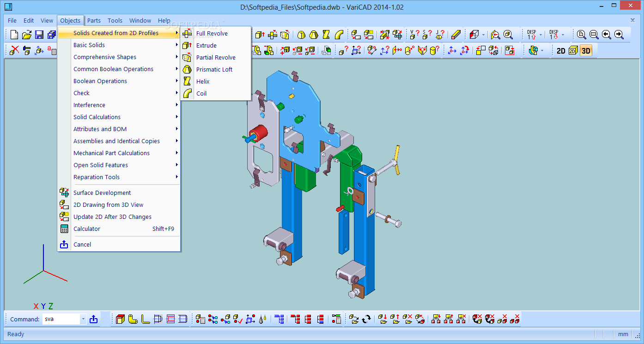
Task: Click the 2D Drawing from 3D View icon
Action: (x=64, y=205)
